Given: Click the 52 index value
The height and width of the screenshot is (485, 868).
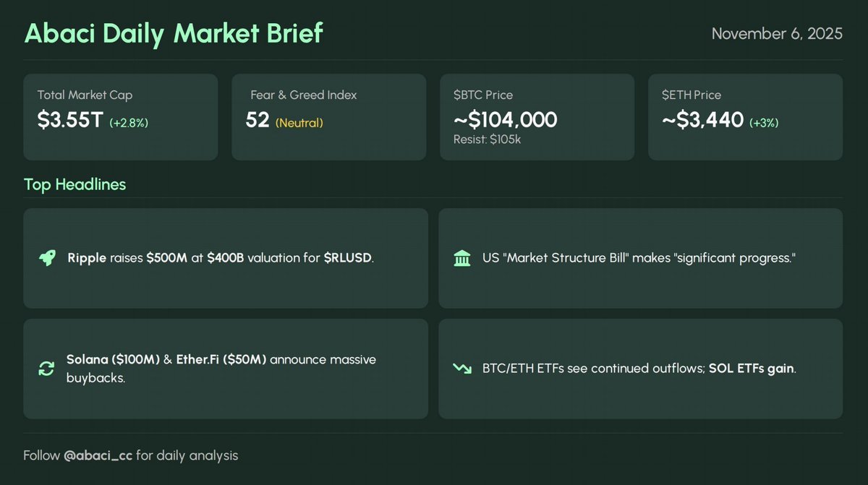Looking at the screenshot, I should click(258, 121).
